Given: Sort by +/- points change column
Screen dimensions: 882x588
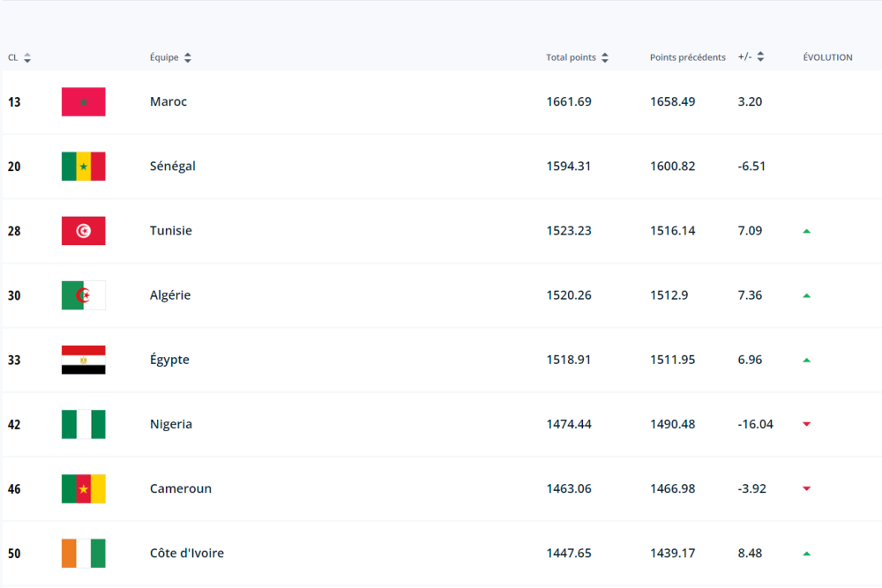Looking at the screenshot, I should coord(760,57).
